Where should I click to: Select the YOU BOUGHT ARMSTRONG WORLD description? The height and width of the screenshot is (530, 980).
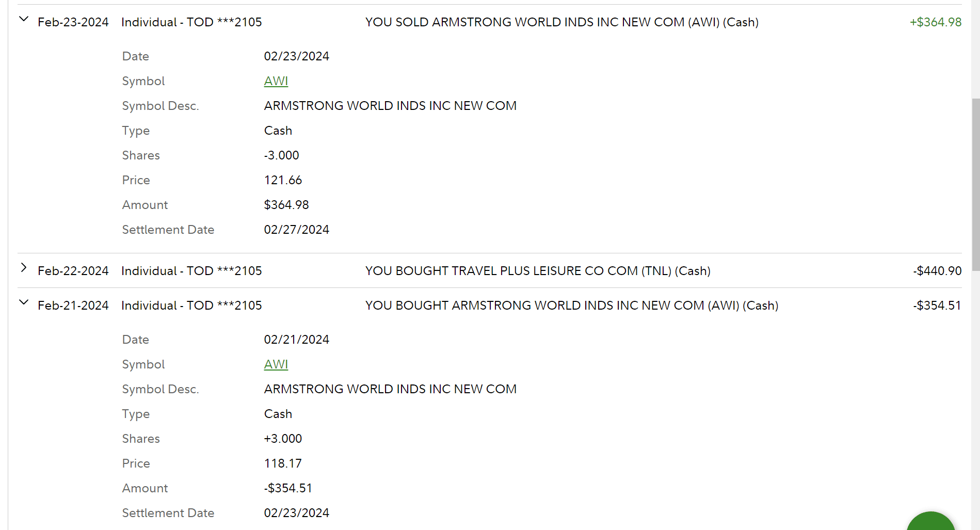[x=571, y=306]
